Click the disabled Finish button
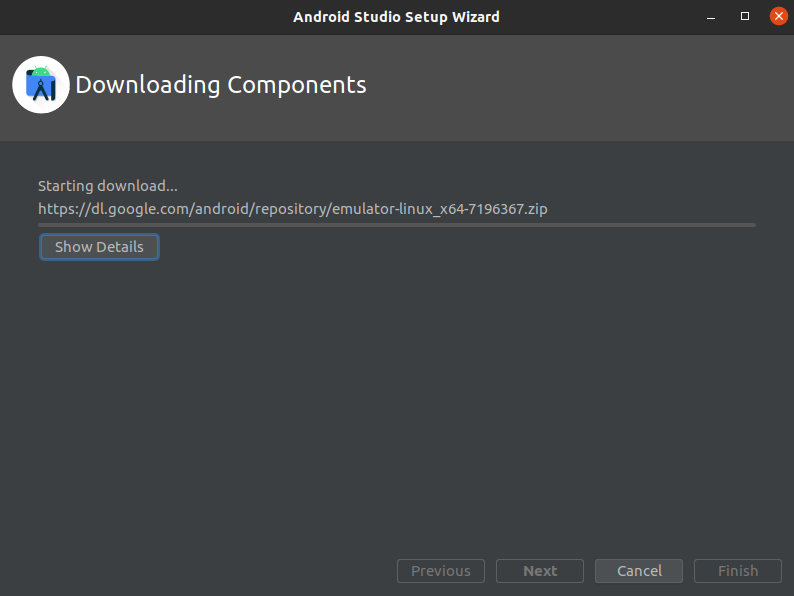Viewport: 794px width, 596px height. (x=738, y=571)
